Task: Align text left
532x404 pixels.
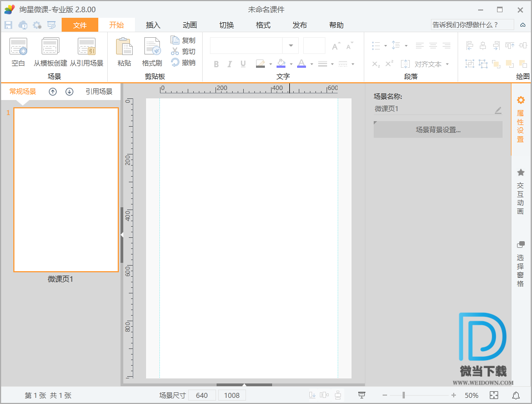Action: (x=420, y=46)
